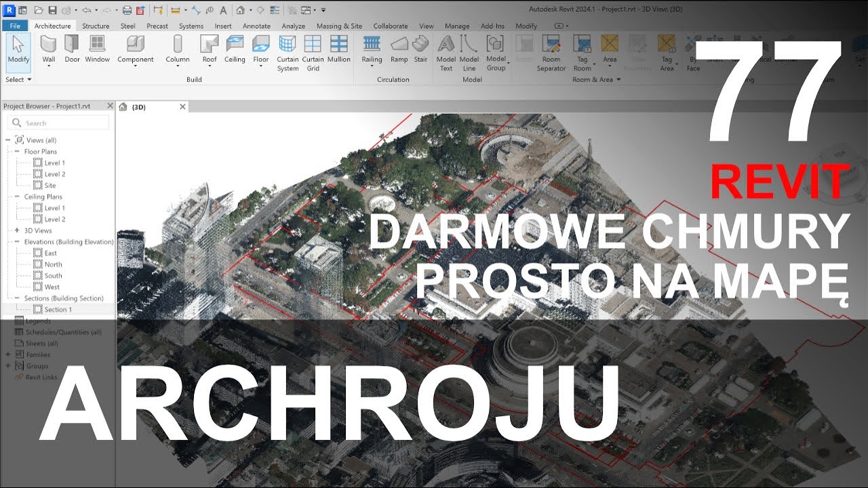
Task: Select Level 2 under Ceiling Plans
Action: 54,219
